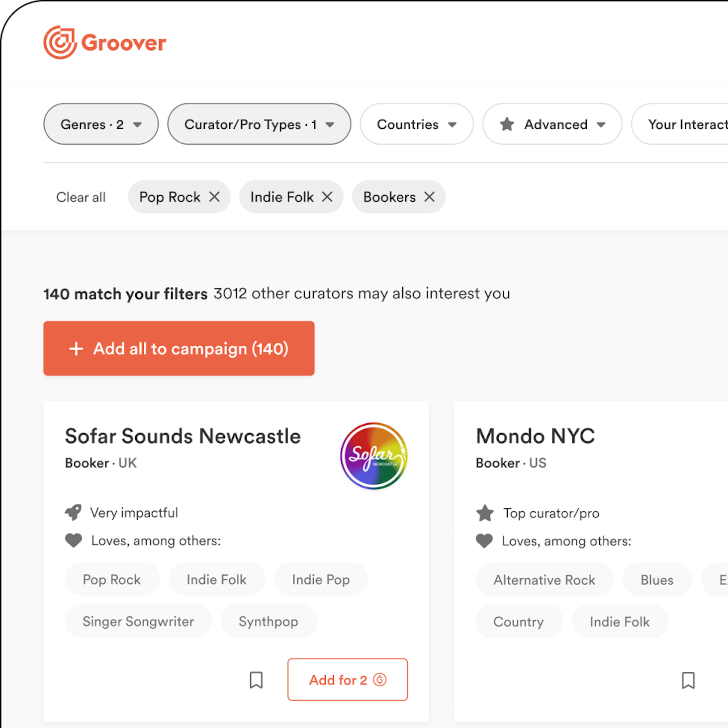
Task: Select the Country tag
Action: point(519,622)
